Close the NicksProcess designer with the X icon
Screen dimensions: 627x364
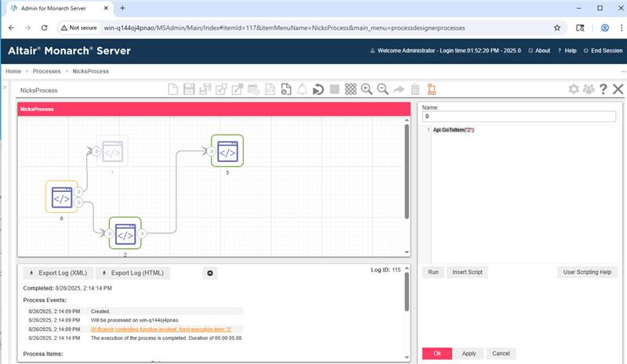[618, 88]
